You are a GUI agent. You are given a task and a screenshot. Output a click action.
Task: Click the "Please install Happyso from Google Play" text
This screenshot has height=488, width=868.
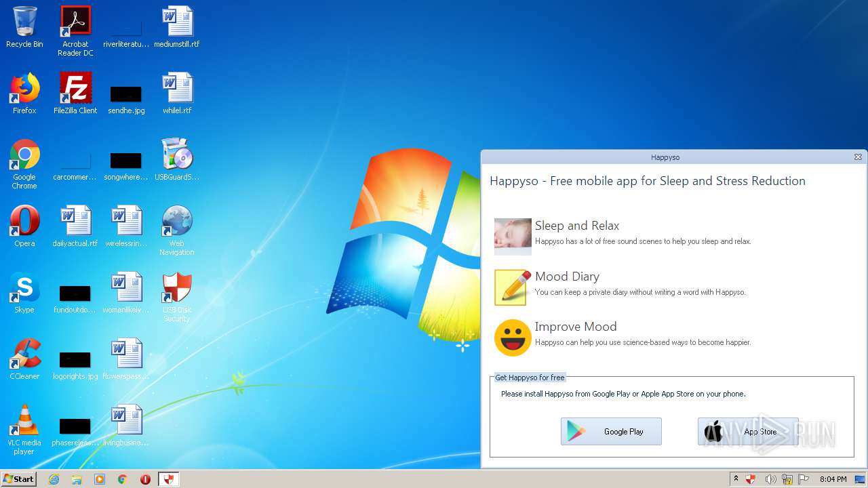(623, 394)
